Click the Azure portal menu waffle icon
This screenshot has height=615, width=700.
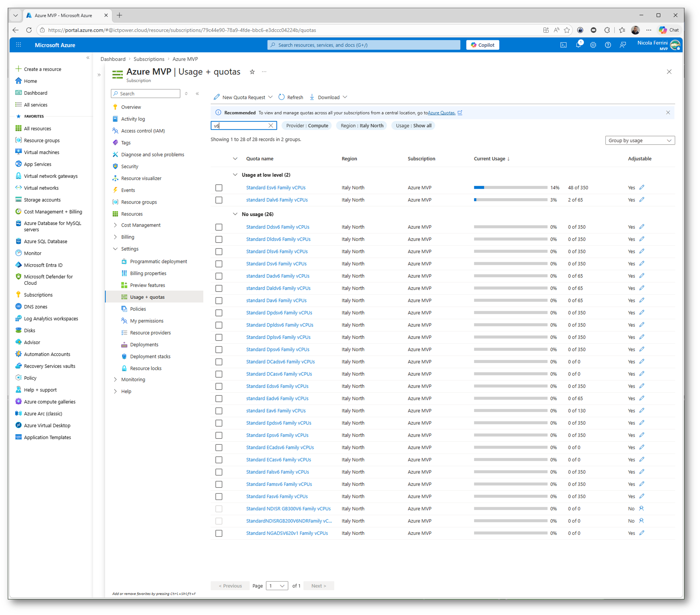pyautogui.click(x=19, y=45)
